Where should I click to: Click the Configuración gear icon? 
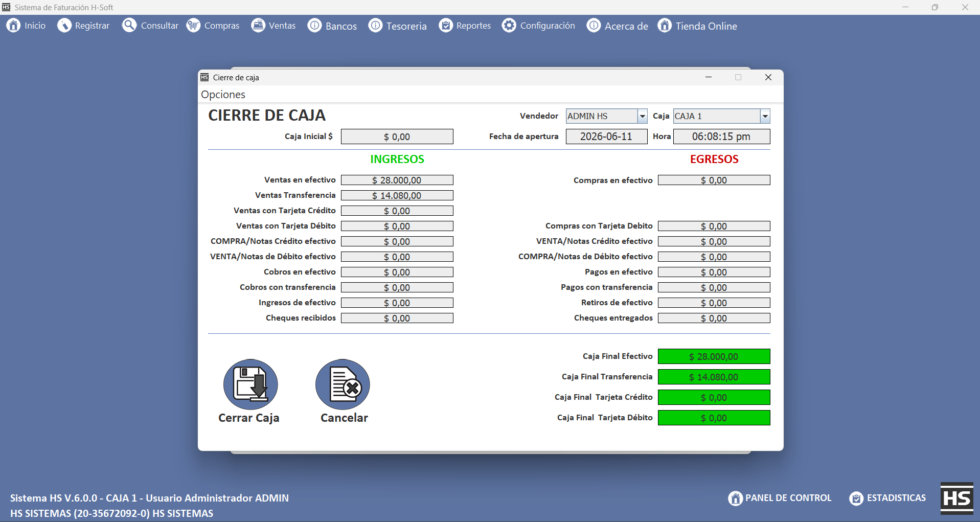coord(509,25)
